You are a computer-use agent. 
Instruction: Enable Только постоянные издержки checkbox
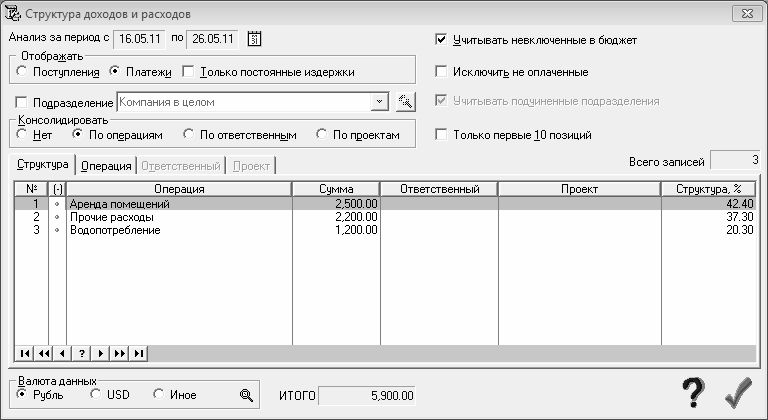[188, 72]
